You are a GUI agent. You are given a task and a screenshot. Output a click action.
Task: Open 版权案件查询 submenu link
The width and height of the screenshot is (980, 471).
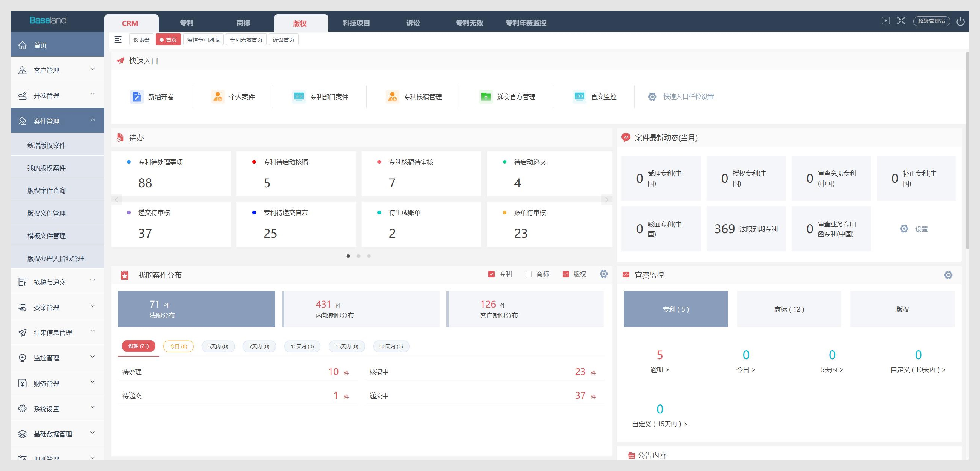(x=46, y=191)
